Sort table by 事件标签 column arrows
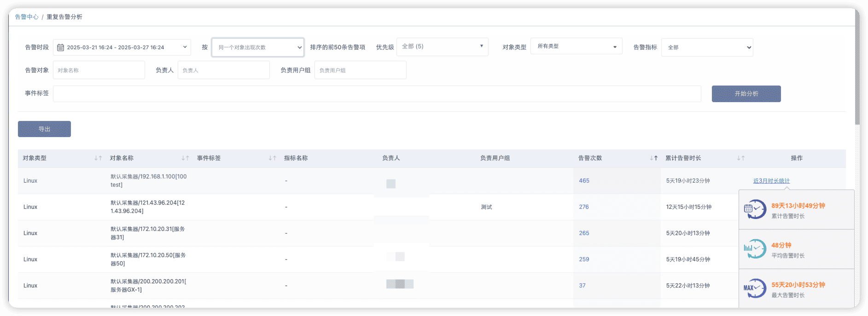Screen dimensions: 868x316 (x=272, y=158)
